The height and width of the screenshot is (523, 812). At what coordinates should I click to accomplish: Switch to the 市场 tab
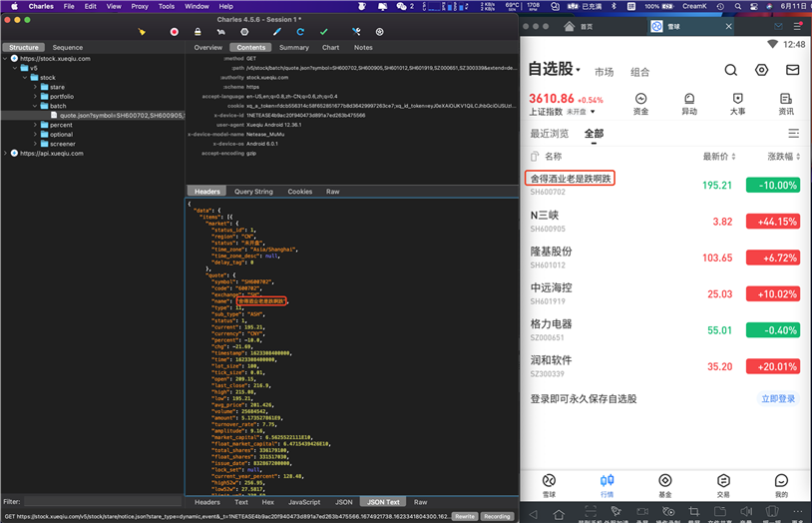pos(604,72)
